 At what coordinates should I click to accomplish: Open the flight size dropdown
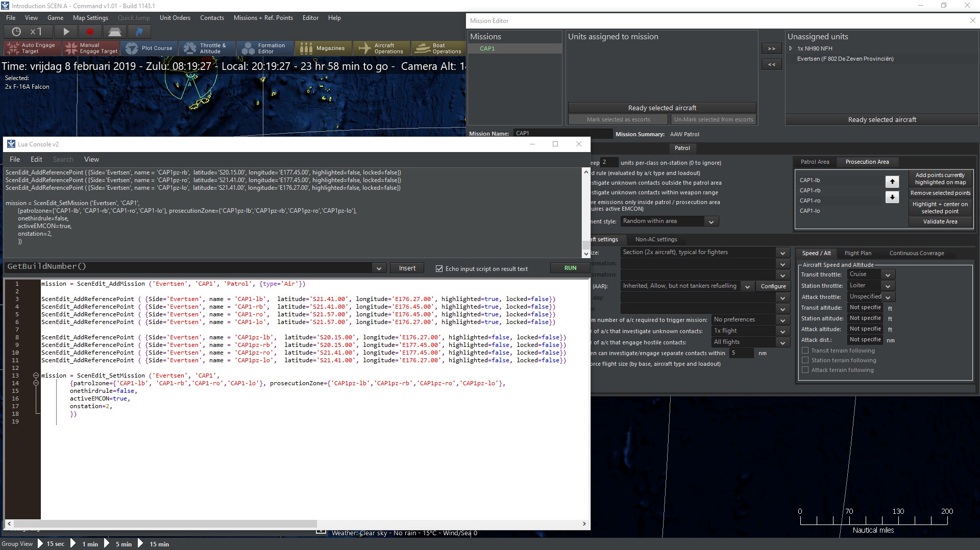click(x=782, y=253)
